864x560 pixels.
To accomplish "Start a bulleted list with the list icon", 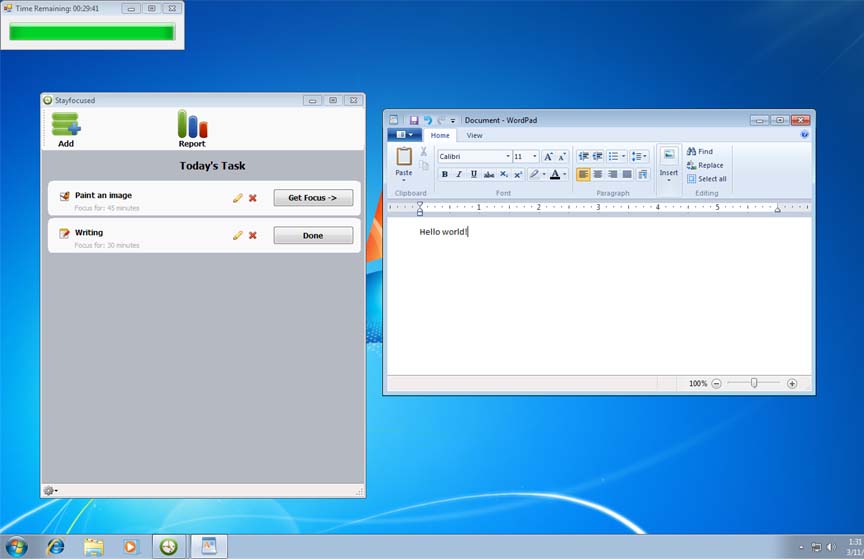I will tap(613, 157).
